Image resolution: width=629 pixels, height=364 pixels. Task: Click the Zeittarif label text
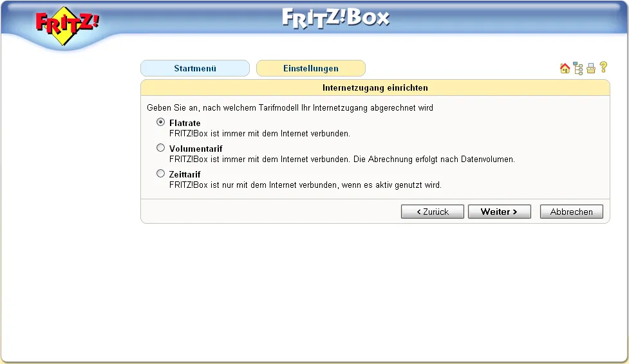pyautogui.click(x=185, y=174)
